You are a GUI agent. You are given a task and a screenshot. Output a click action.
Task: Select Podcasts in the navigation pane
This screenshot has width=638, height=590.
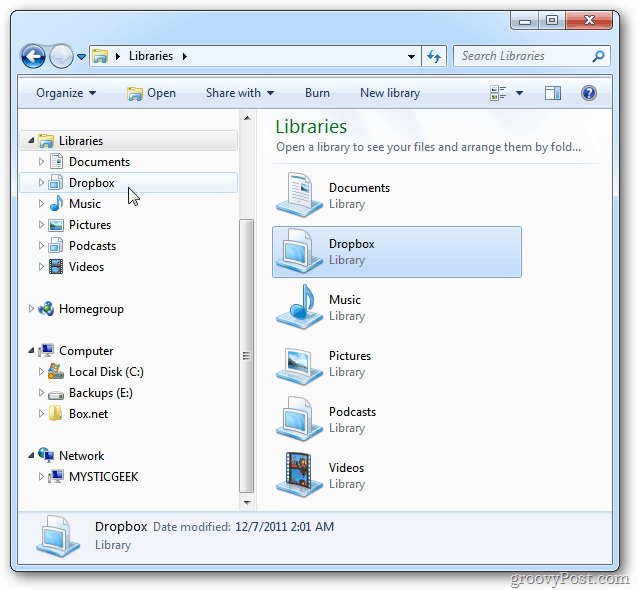point(92,246)
